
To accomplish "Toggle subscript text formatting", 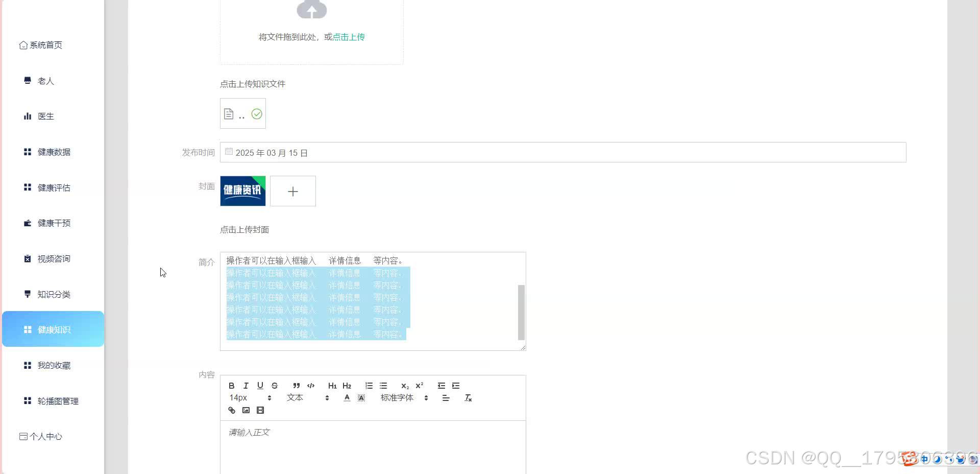I will click(x=405, y=386).
